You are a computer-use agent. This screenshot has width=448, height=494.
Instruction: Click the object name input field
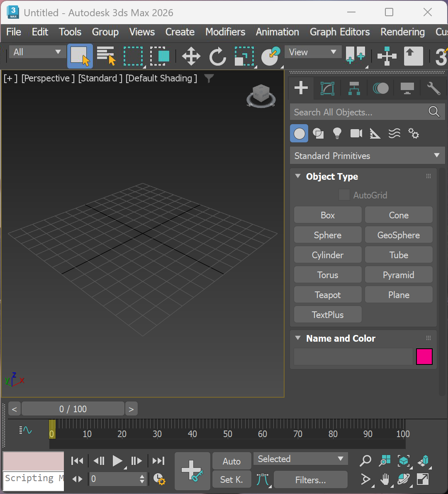(x=353, y=357)
